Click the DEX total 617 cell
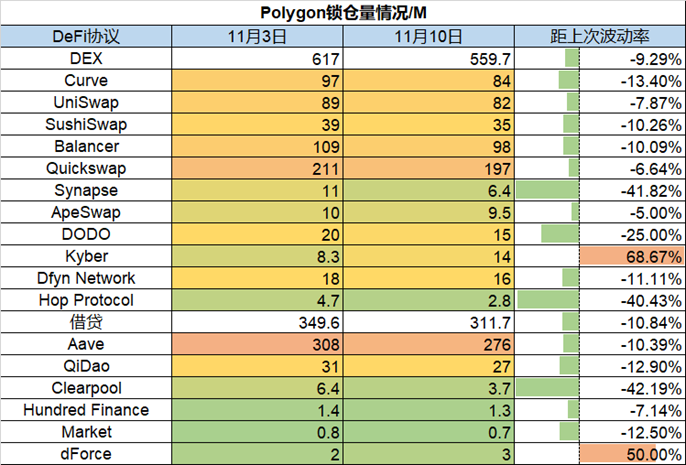 [x=257, y=58]
